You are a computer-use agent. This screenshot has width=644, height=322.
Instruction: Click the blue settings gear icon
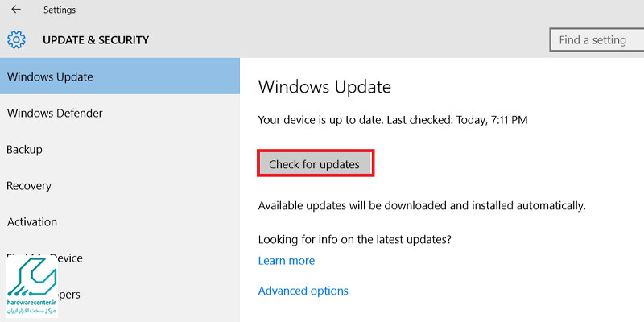pos(16,39)
